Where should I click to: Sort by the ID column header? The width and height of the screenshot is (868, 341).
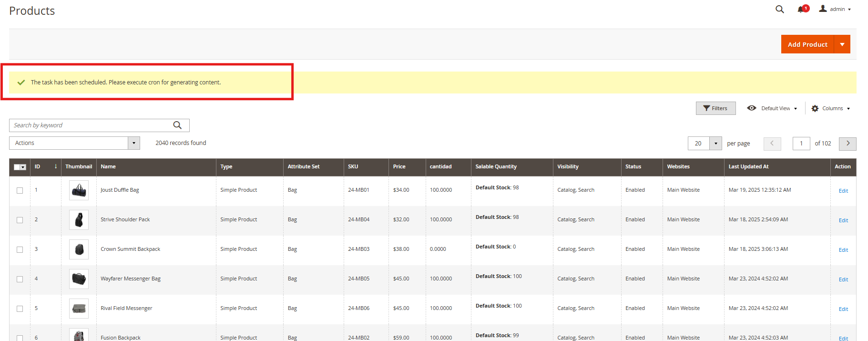(46, 166)
